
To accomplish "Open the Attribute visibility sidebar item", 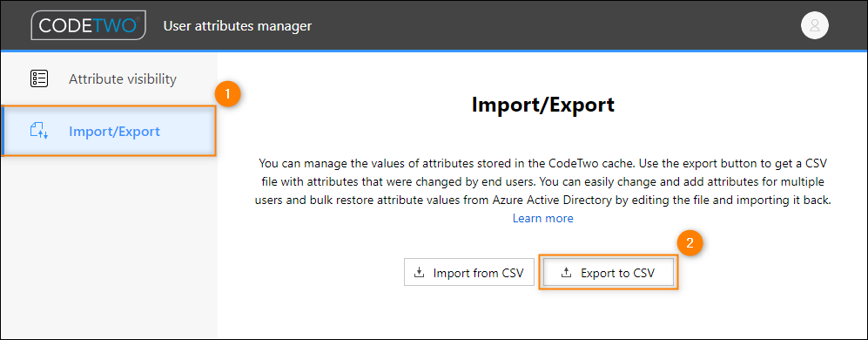I will [109, 78].
